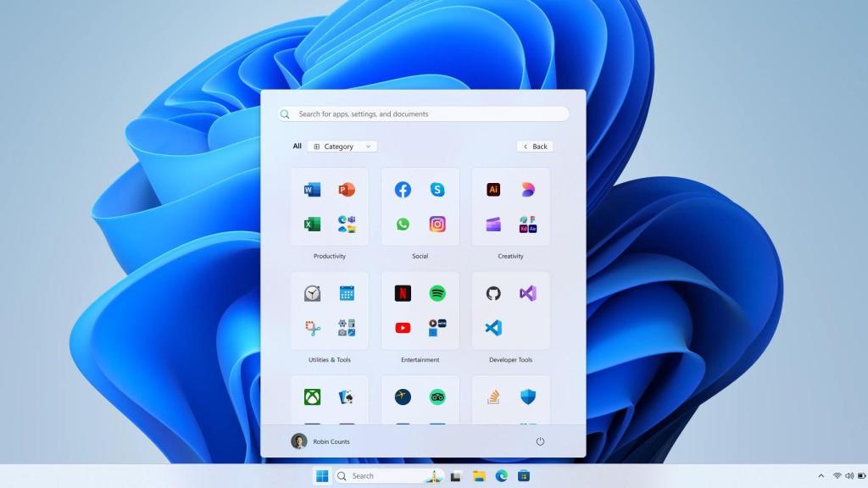
Task: Select the Visual Studio Code icon
Action: point(493,328)
